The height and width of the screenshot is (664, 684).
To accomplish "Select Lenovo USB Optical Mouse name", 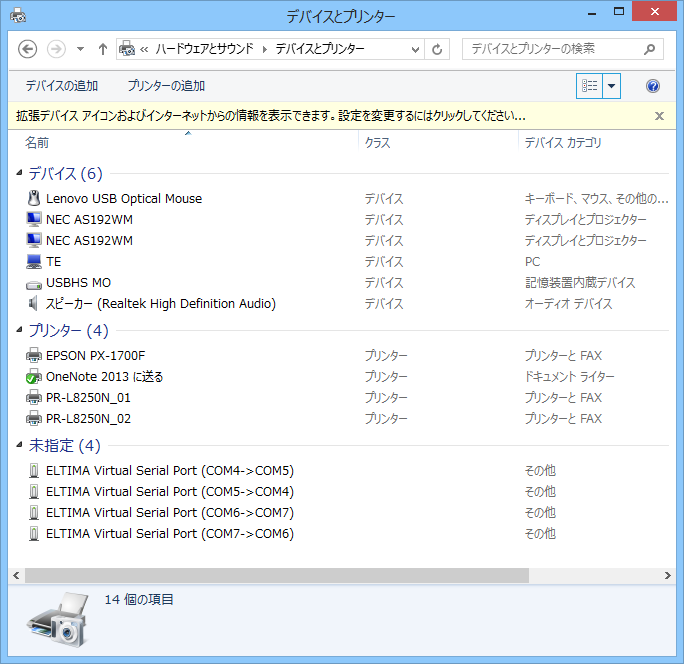I will click(124, 199).
